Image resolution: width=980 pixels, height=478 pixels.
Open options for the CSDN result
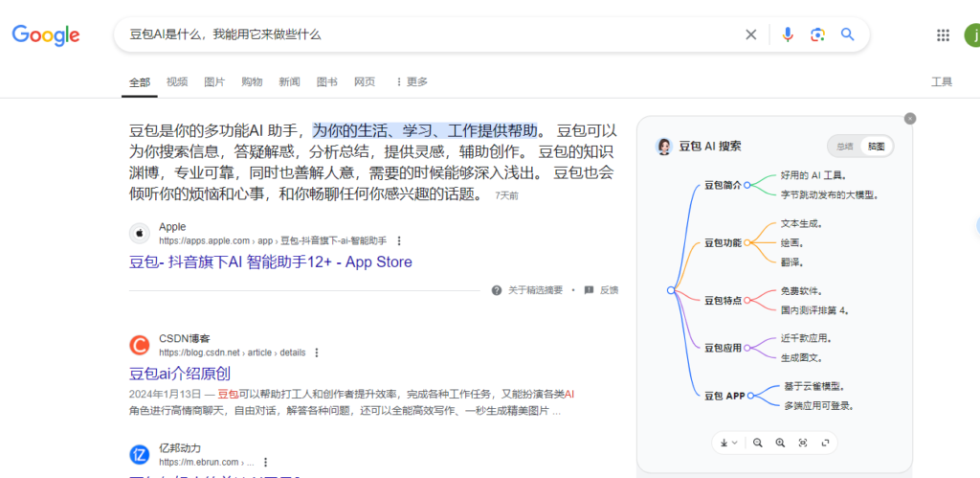pyautogui.click(x=316, y=353)
